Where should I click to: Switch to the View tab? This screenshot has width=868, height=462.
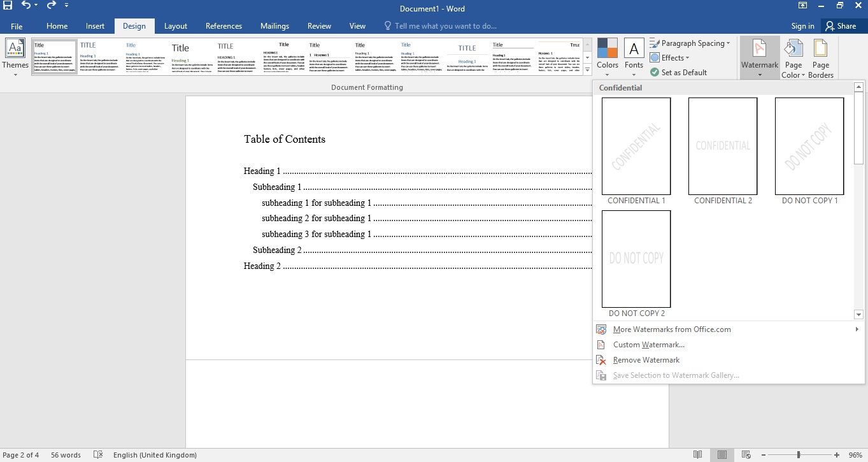tap(357, 26)
